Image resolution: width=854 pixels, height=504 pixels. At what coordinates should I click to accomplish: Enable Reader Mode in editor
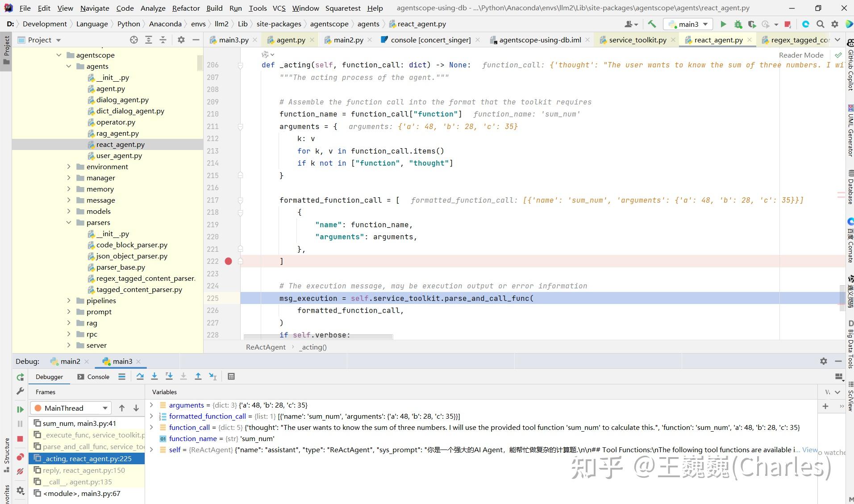click(x=801, y=55)
